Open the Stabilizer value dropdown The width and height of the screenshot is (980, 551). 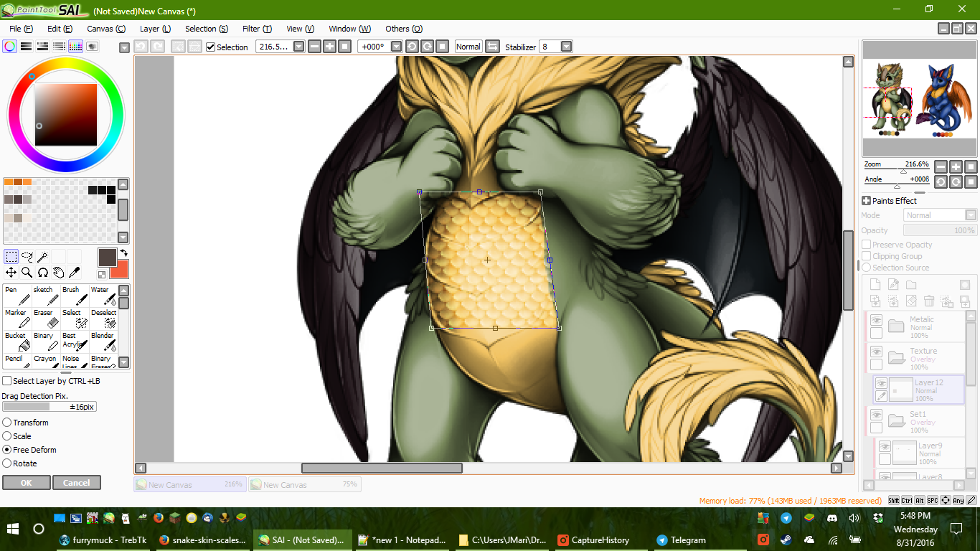coord(566,47)
